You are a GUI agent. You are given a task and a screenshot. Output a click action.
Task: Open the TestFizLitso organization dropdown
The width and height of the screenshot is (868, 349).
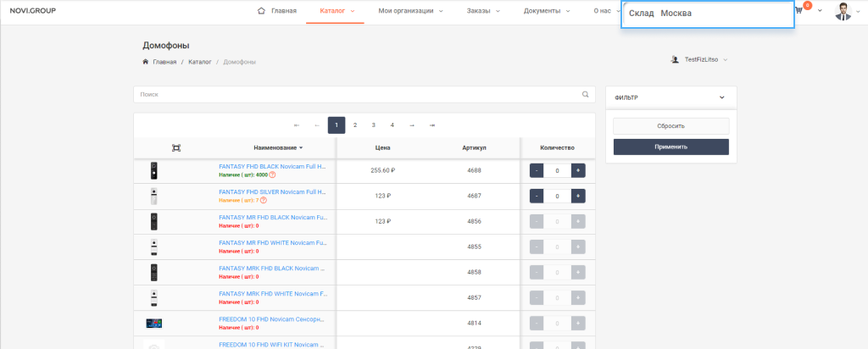699,59
